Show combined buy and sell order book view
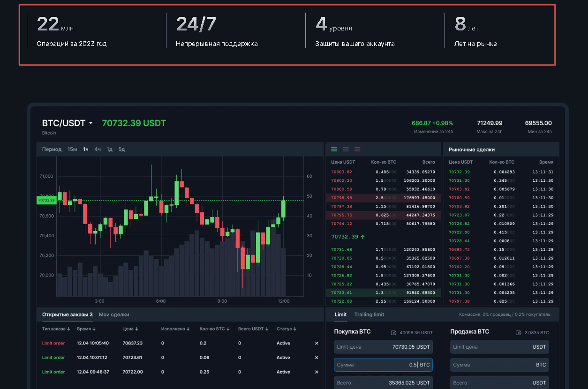 tap(334, 149)
